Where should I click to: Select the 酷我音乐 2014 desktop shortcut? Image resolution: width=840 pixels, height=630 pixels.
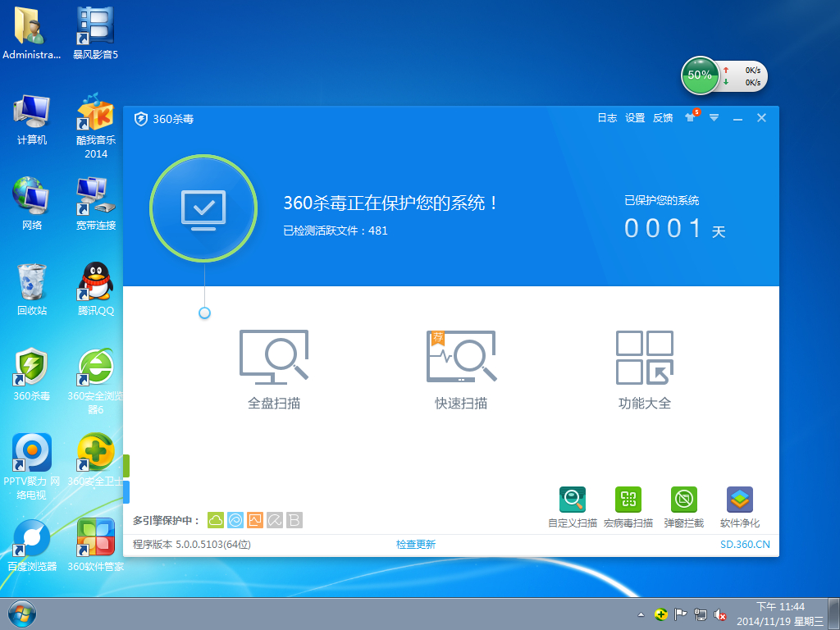(x=95, y=126)
